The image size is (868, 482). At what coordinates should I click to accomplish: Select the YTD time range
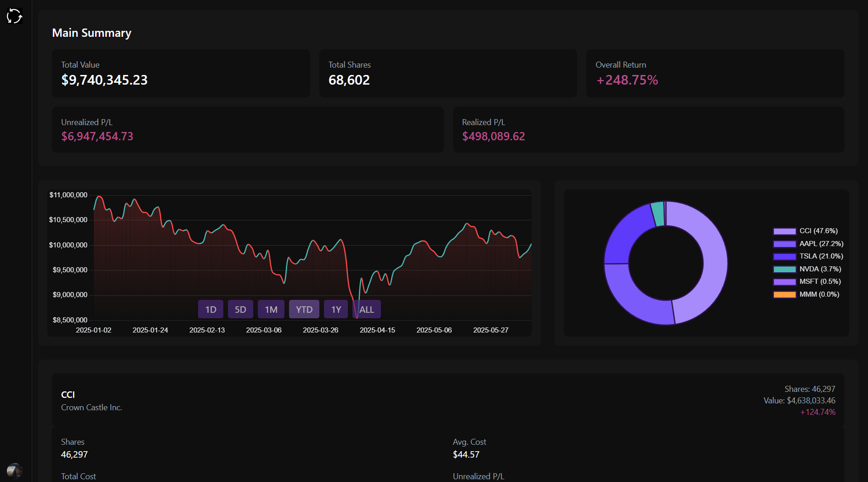tap(304, 309)
